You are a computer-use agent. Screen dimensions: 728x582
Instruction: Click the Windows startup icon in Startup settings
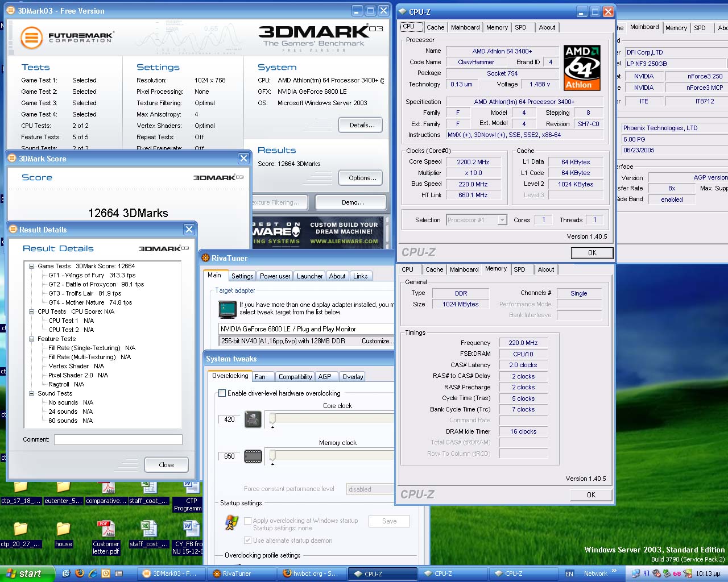pos(231,522)
